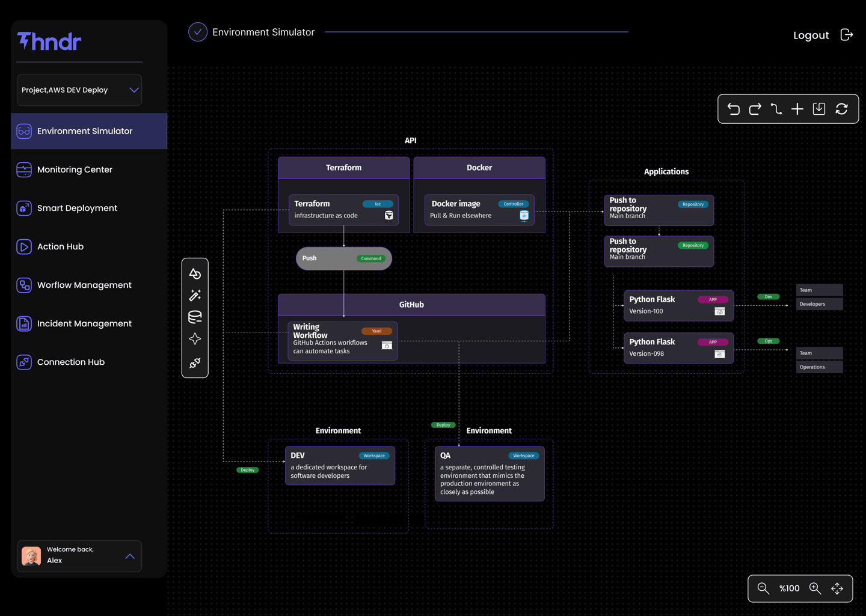This screenshot has height=616, width=866.
Task: Click the small icon in the Terraform card
Action: pos(389,215)
